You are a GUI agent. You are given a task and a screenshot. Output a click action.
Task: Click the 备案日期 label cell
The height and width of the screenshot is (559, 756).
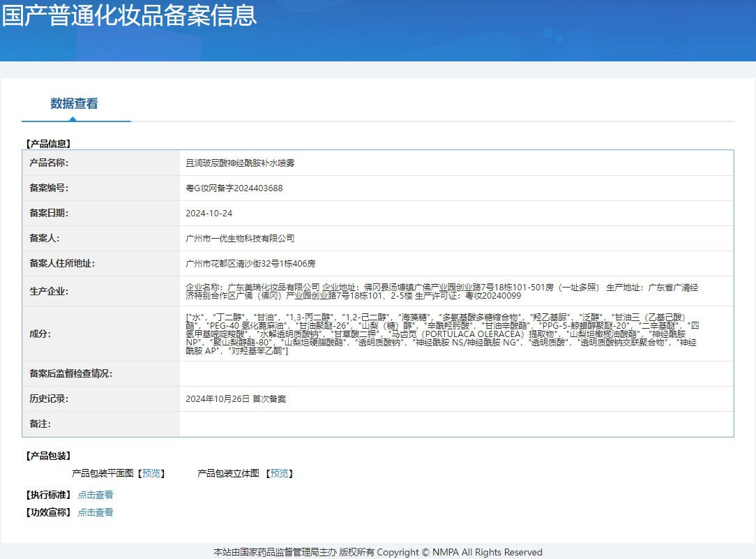click(x=100, y=213)
